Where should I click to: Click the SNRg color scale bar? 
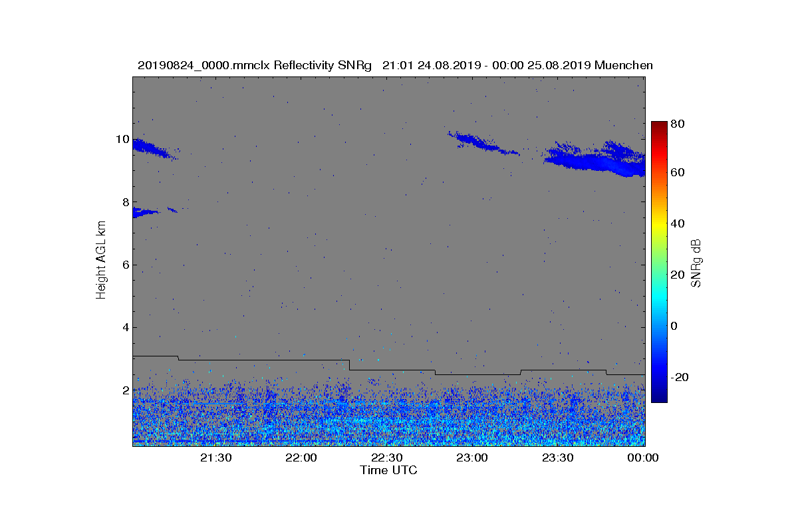pos(659,262)
